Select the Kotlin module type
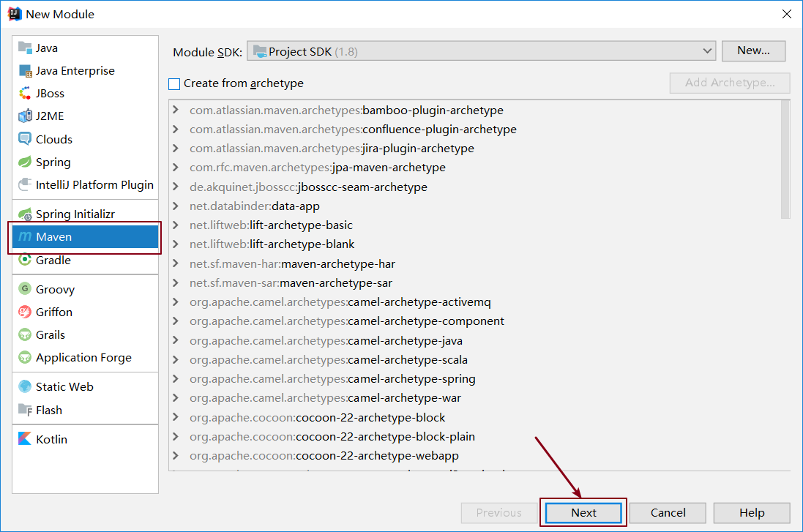This screenshot has height=532, width=803. (53, 438)
